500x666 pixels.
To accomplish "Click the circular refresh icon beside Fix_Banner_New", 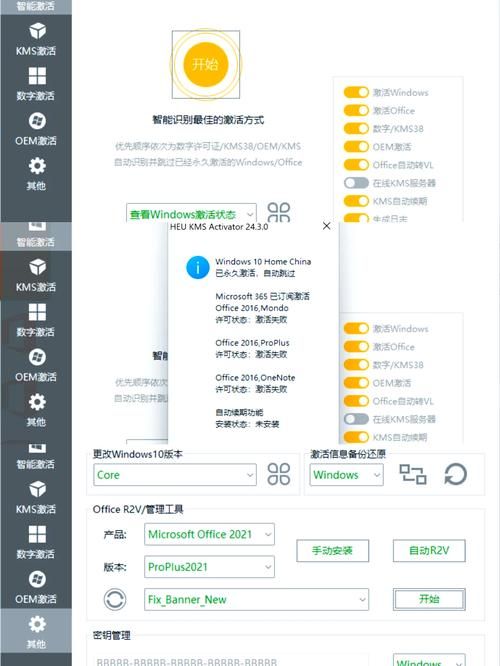I will [x=115, y=600].
